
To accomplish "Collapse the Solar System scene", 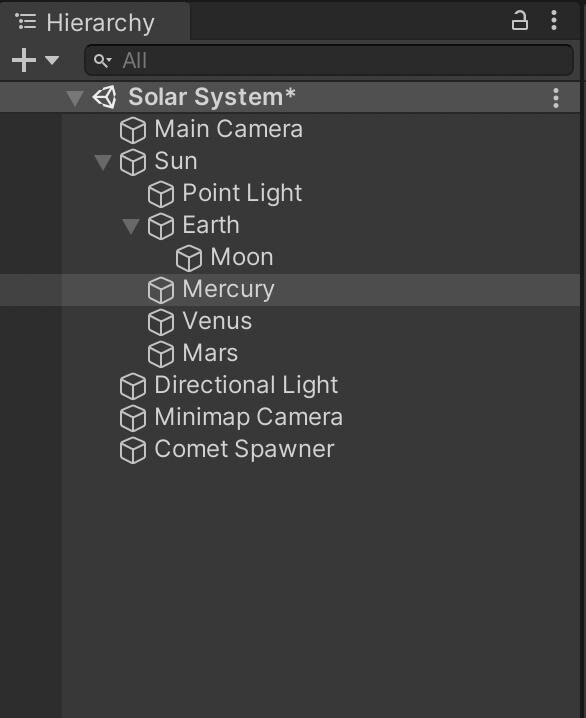I will [75, 98].
